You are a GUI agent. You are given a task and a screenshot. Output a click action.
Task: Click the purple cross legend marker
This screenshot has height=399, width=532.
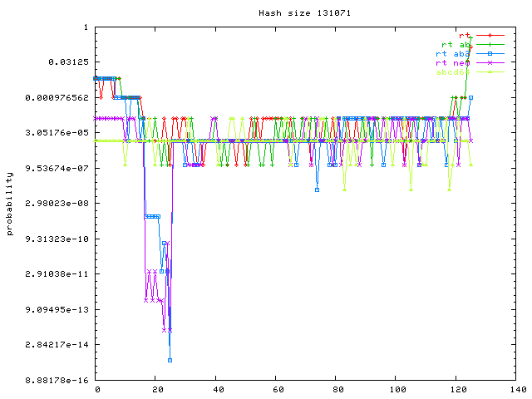pos(490,63)
